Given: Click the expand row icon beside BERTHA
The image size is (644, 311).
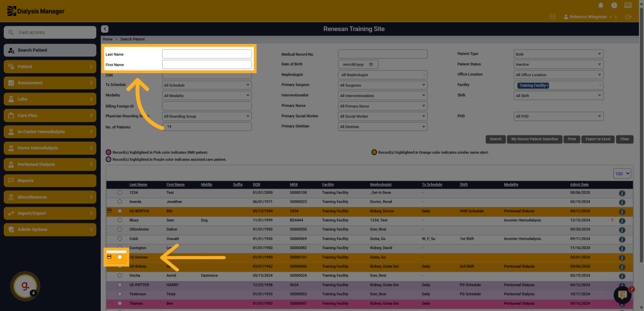Looking at the screenshot, I should coord(109,211).
